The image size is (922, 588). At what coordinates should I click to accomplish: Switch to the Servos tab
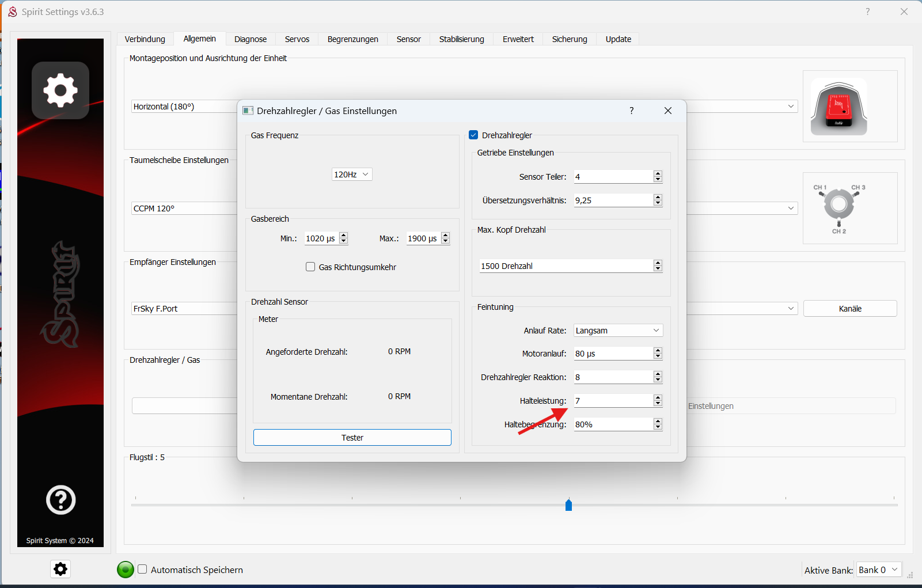297,39
